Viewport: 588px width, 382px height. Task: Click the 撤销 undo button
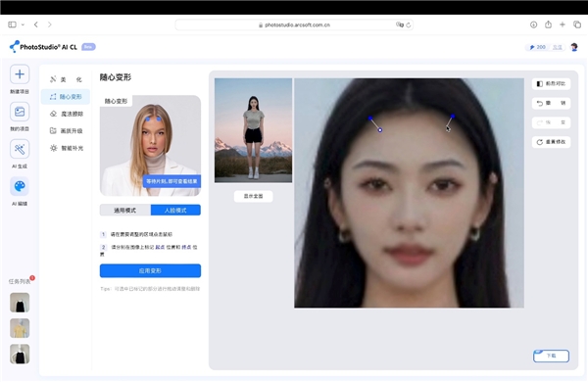pyautogui.click(x=551, y=103)
